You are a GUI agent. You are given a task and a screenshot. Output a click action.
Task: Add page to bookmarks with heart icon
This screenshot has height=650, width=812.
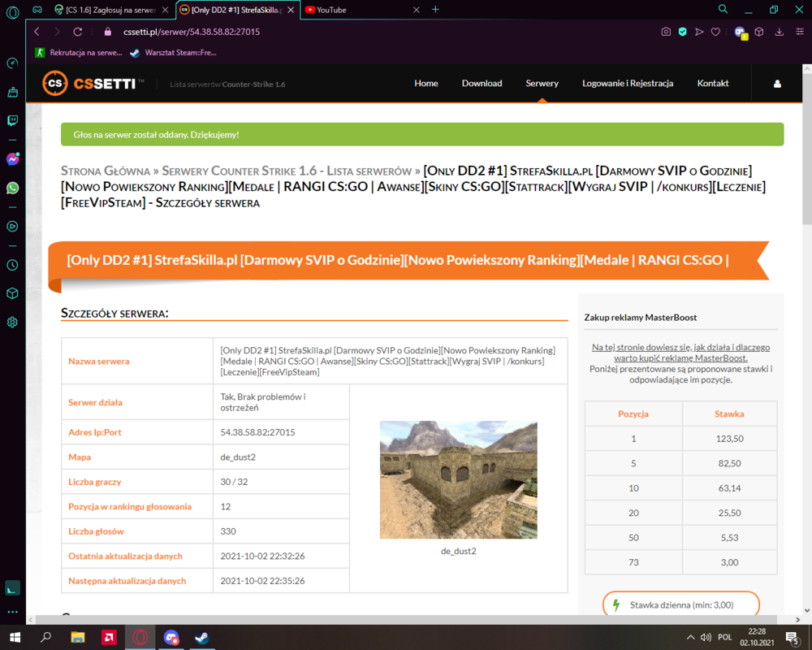715,32
